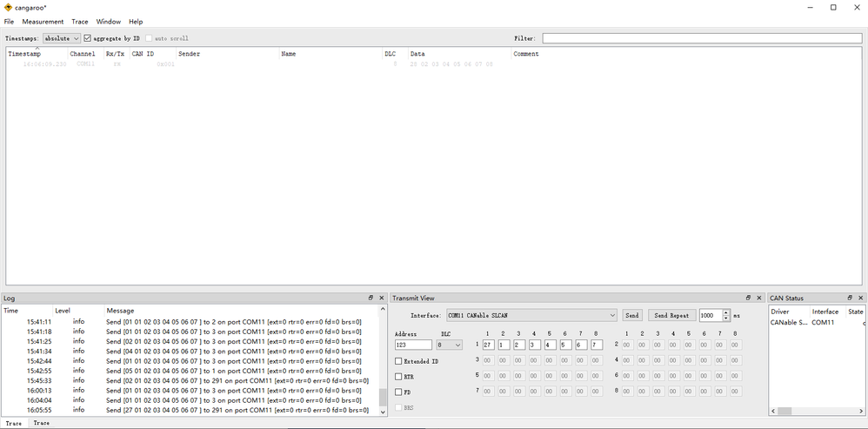Screen dimensions: 868x429
Task: Float the Log panel with its undock icon
Action: [371, 298]
